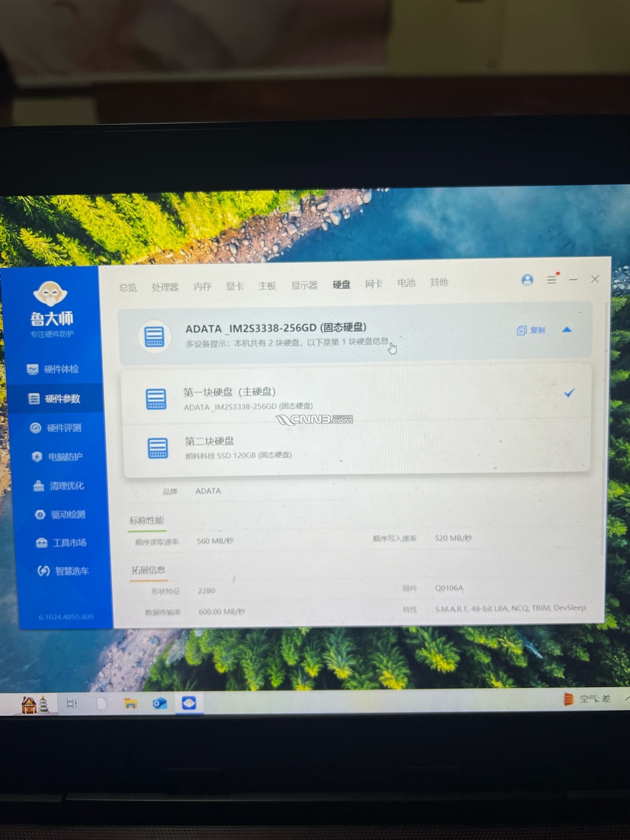This screenshot has height=840, width=630.
Task: Open the house widget on taskbar
Action: click(35, 704)
